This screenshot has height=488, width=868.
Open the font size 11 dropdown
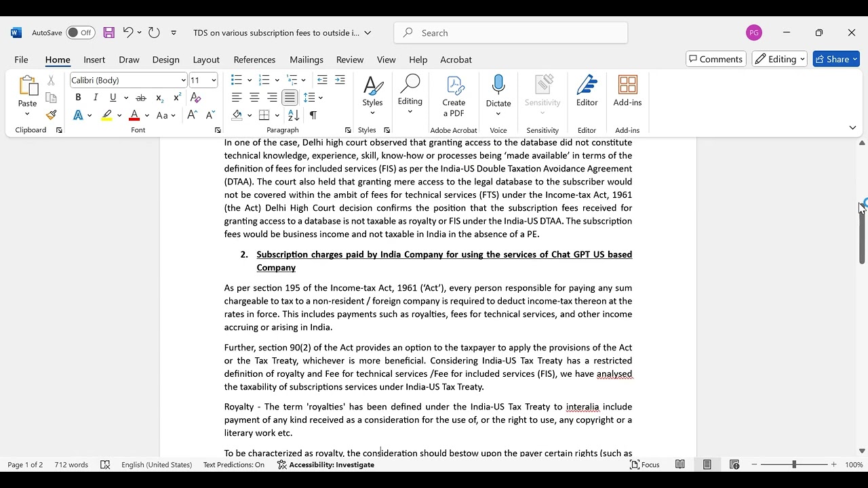pos(214,81)
